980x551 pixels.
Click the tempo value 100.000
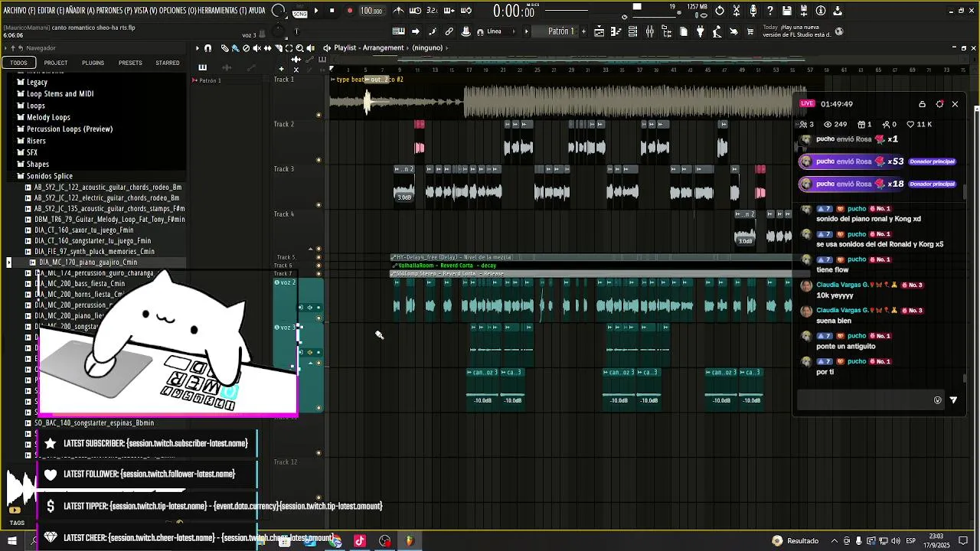[x=372, y=11]
